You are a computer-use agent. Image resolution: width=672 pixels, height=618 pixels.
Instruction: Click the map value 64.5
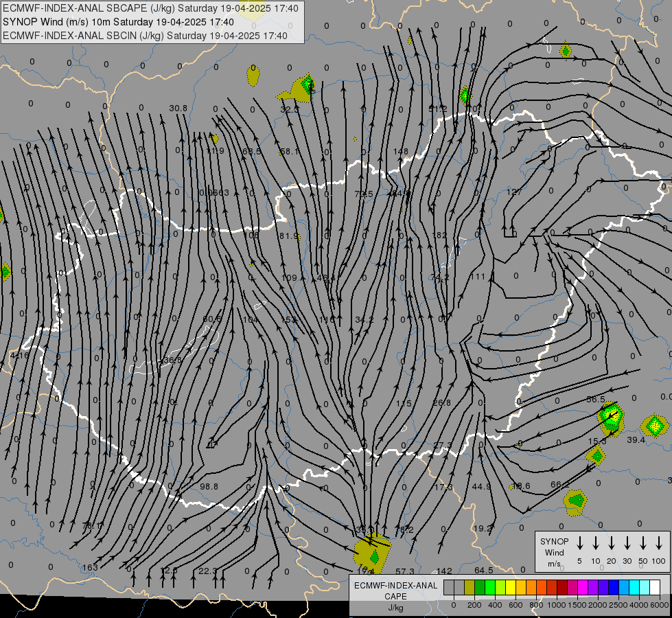[483, 570]
